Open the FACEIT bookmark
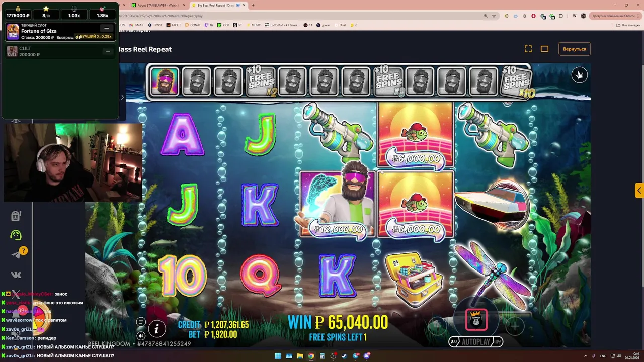644x362 pixels. pos(174,25)
